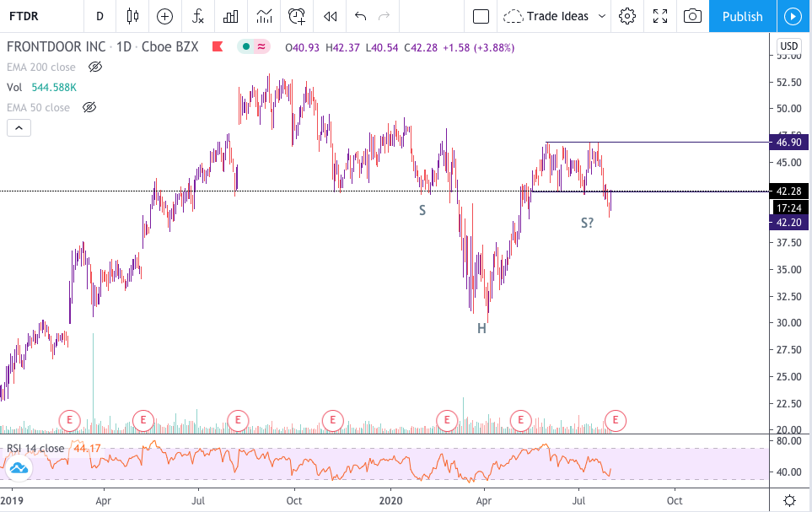This screenshot has height=512, width=812.
Task: Open the publish options circle arrow dropdown
Action: 792,16
